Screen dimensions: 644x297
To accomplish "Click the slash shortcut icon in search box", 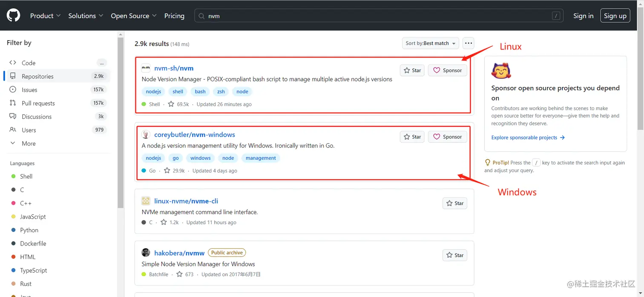I will click(x=556, y=16).
